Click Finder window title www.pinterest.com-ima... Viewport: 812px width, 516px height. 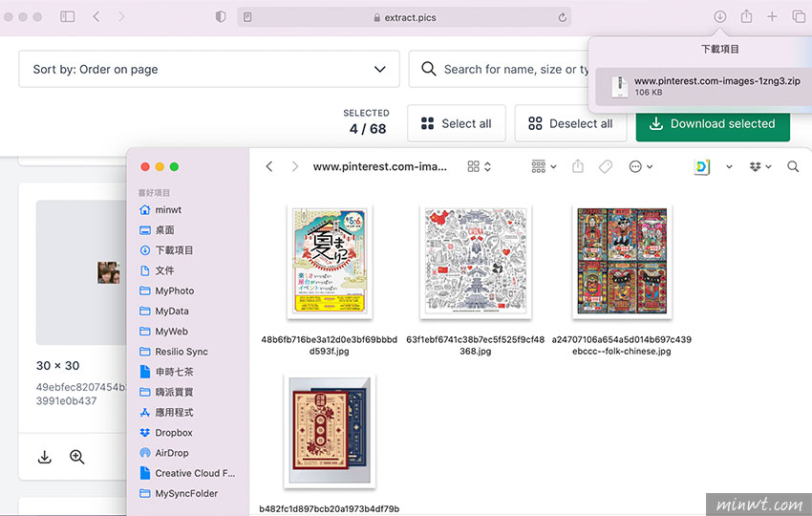point(379,166)
